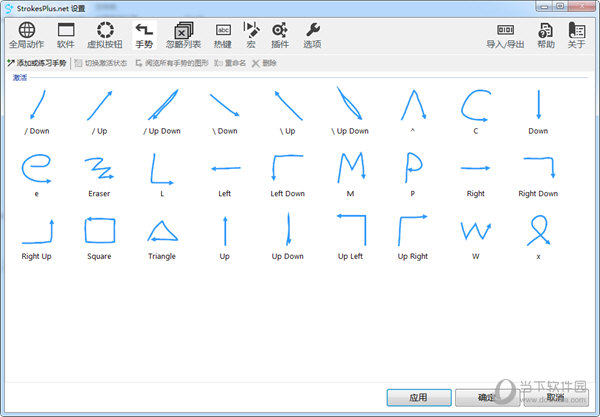600x417 pixels.
Task: Open the 忽略列表 ignore list tab
Action: [x=184, y=35]
